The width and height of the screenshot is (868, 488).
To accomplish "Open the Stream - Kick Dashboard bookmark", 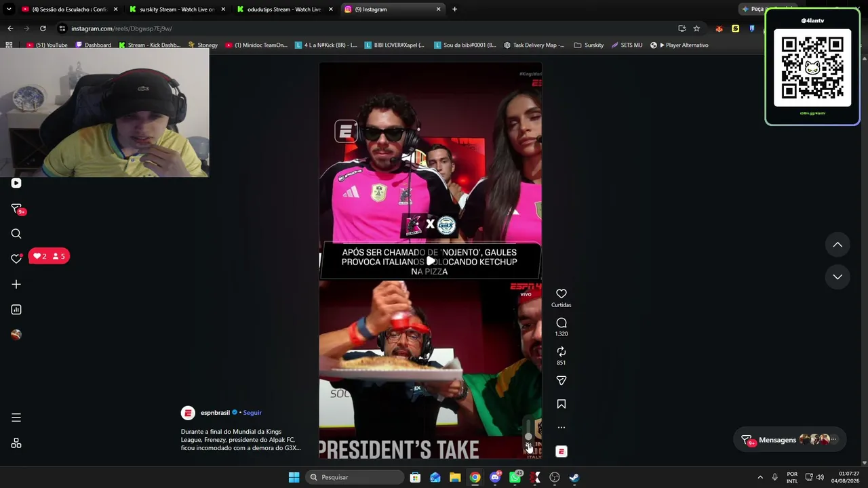I will click(x=149, y=45).
